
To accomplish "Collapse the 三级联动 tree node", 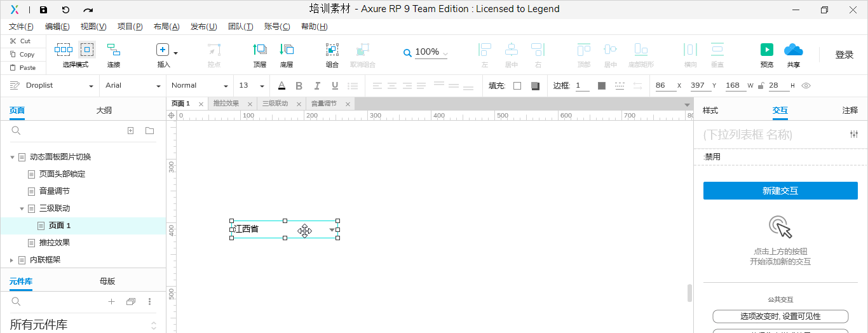I will [x=22, y=208].
